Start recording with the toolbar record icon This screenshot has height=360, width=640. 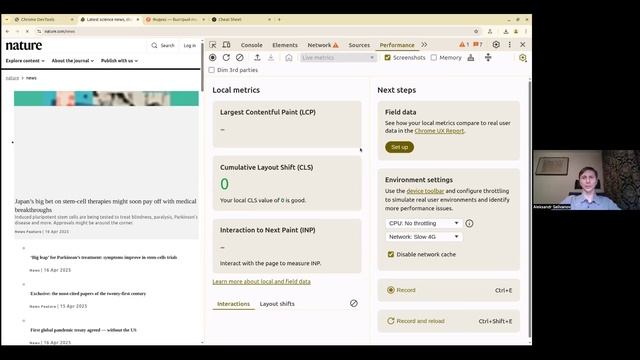point(213,58)
